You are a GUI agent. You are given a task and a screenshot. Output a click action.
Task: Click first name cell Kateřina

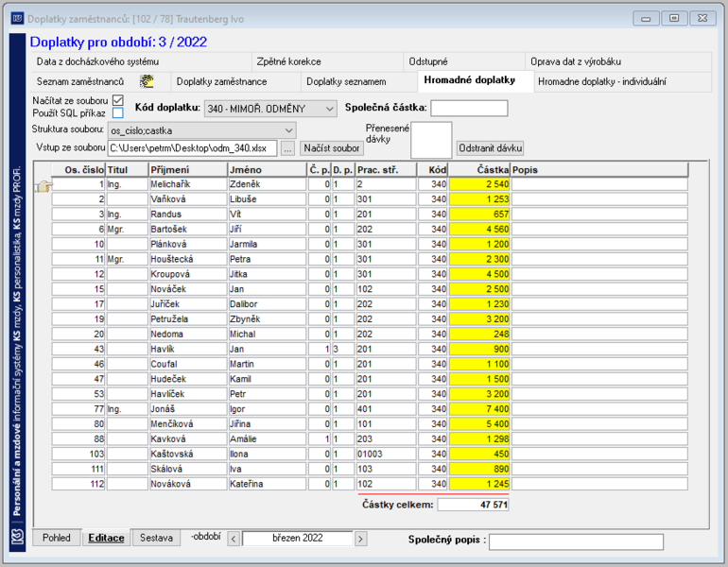pyautogui.click(x=267, y=484)
